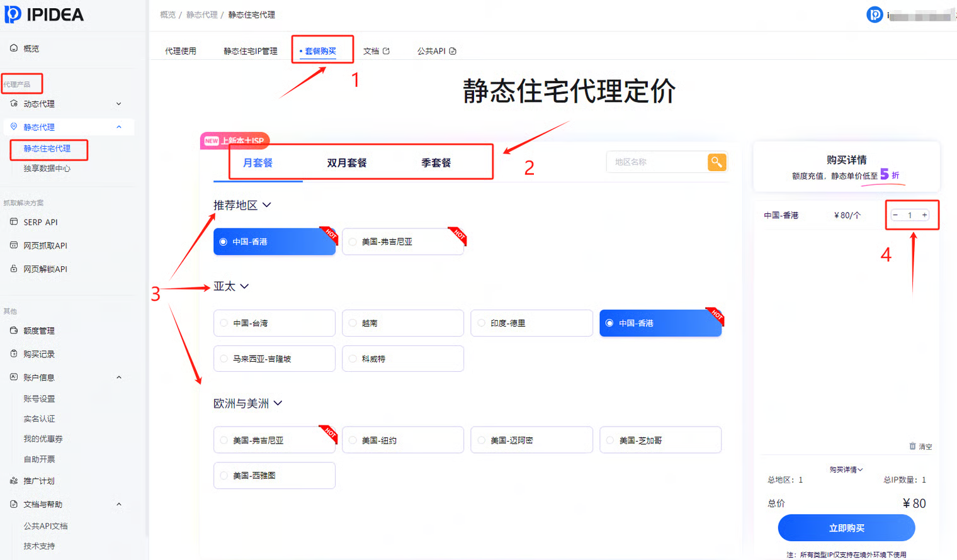Open 独享数据中心 in the sidebar
The width and height of the screenshot is (957, 560).
[x=47, y=169]
